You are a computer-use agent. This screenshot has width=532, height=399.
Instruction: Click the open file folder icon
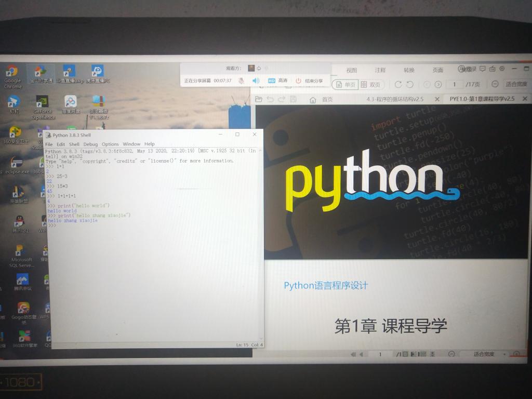[259, 99]
